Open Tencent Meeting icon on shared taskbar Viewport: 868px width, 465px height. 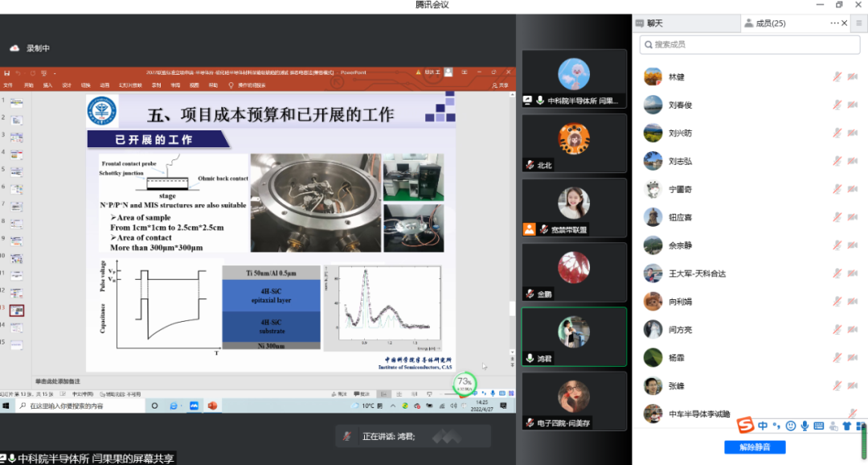click(194, 405)
